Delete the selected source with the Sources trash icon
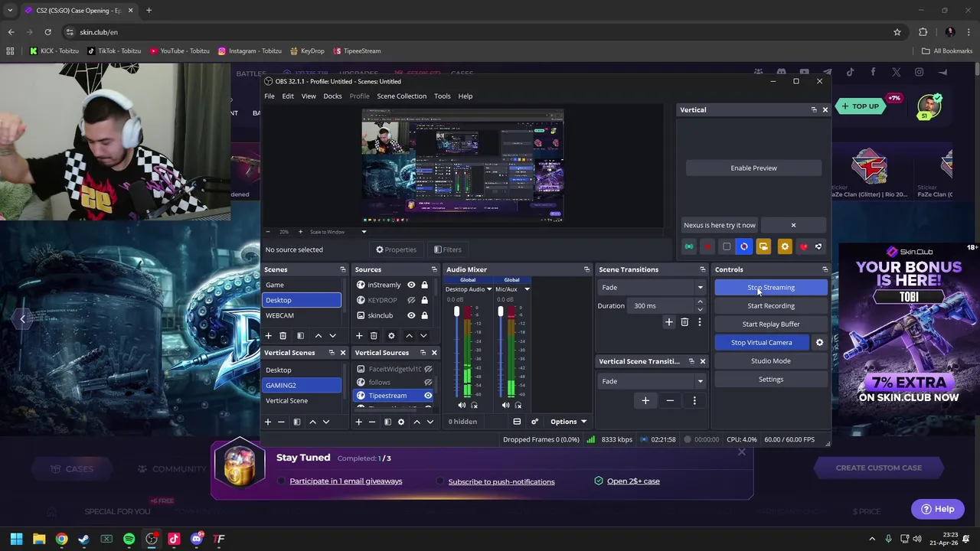This screenshot has width=980, height=551. 374,335
